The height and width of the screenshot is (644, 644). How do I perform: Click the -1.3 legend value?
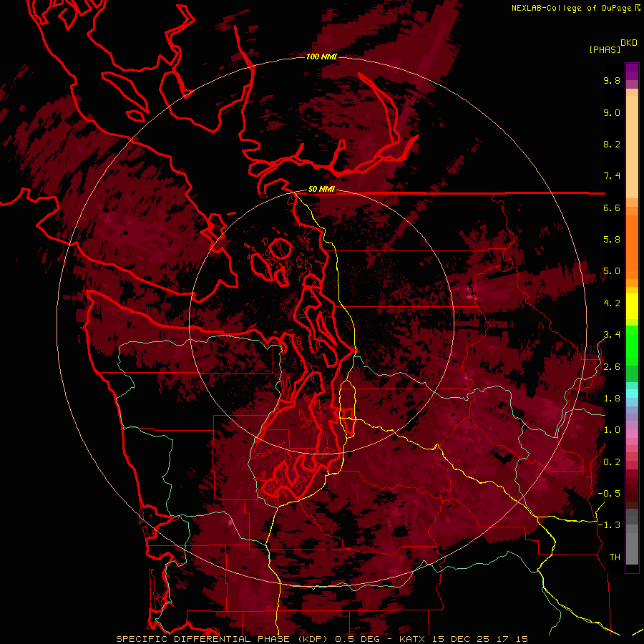coord(609,525)
